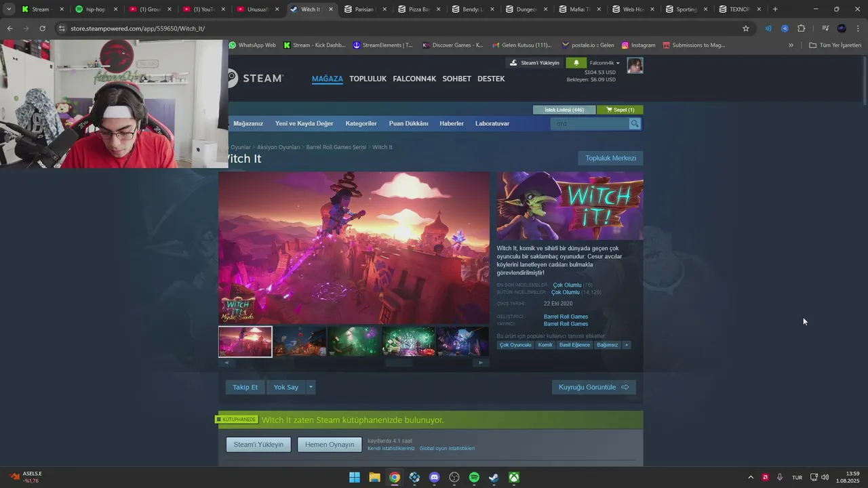Open the FALCONN4K header menu
Viewport: 868px width, 488px height.
414,79
